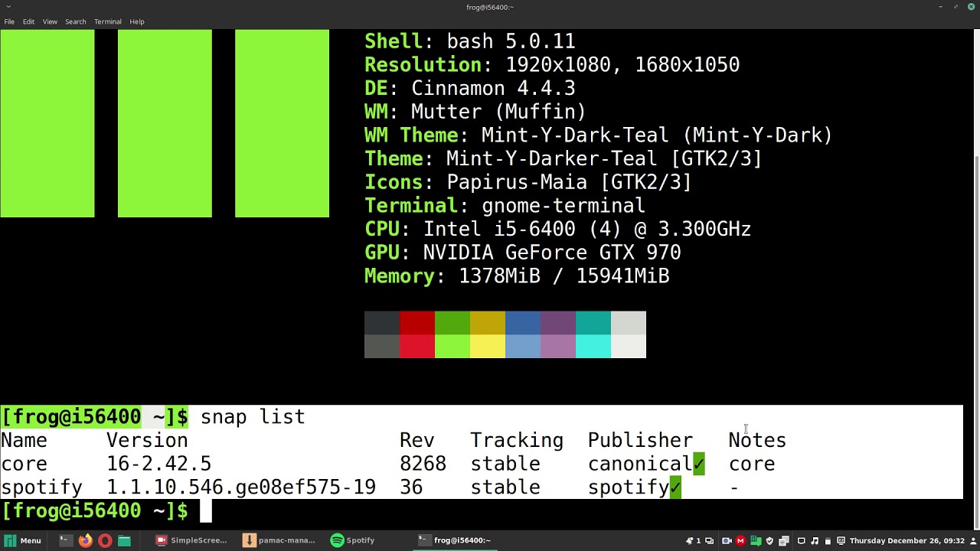The image size is (980, 551).
Task: Close the terminal window
Action: click(972, 7)
